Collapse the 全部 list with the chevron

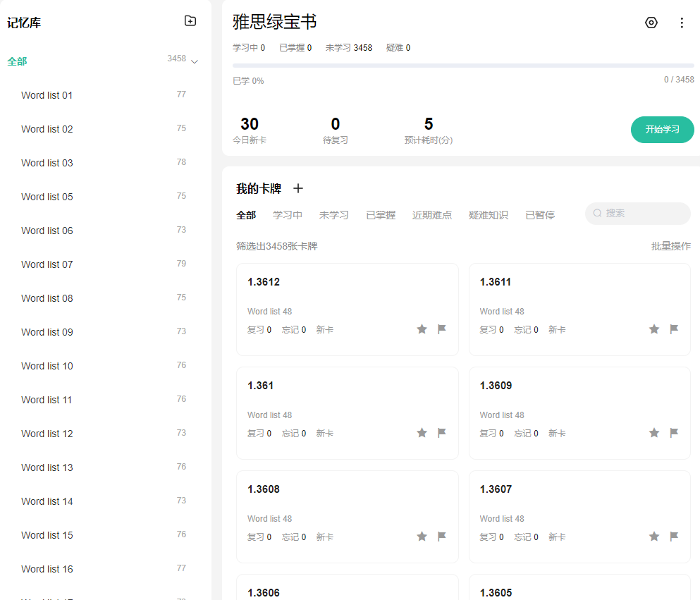[195, 61]
